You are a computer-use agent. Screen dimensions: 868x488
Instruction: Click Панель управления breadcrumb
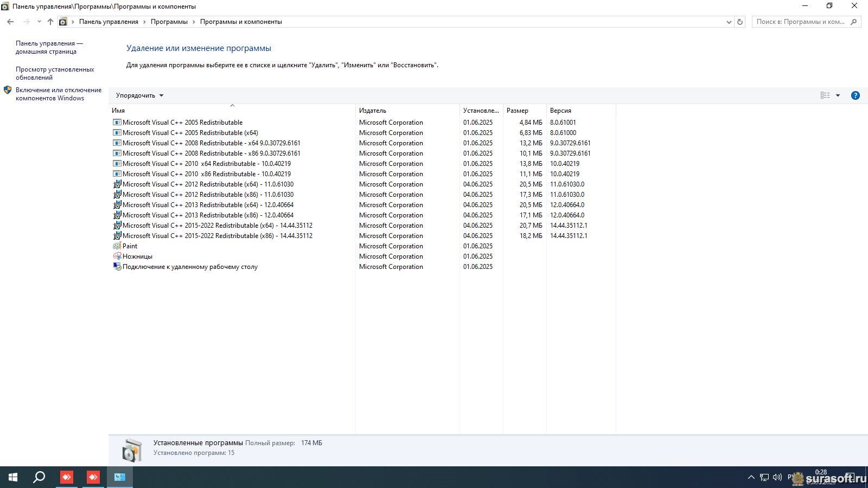click(108, 22)
